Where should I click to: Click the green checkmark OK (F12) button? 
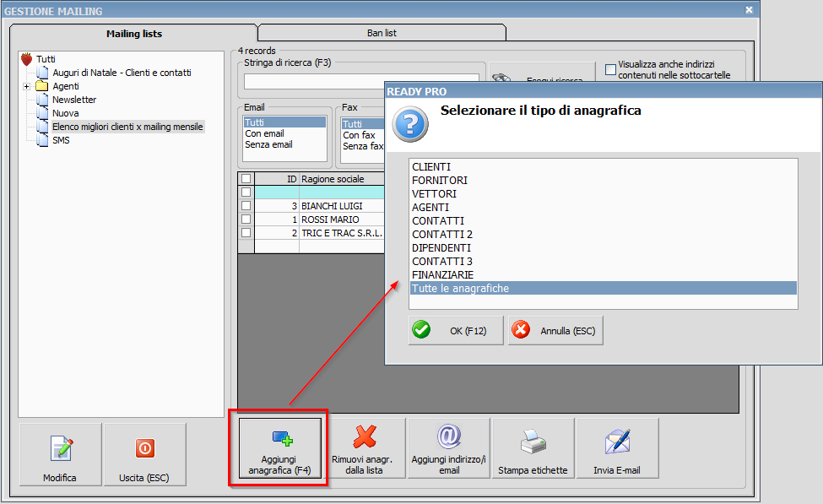point(456,330)
